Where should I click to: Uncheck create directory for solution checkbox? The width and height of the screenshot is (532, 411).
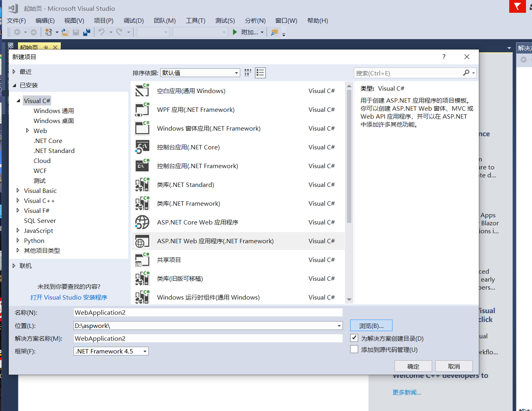[354, 338]
